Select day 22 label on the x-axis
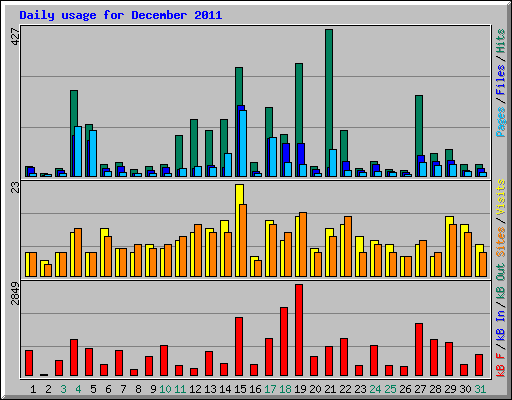Screen dimensions: 512x400 (345, 389)
